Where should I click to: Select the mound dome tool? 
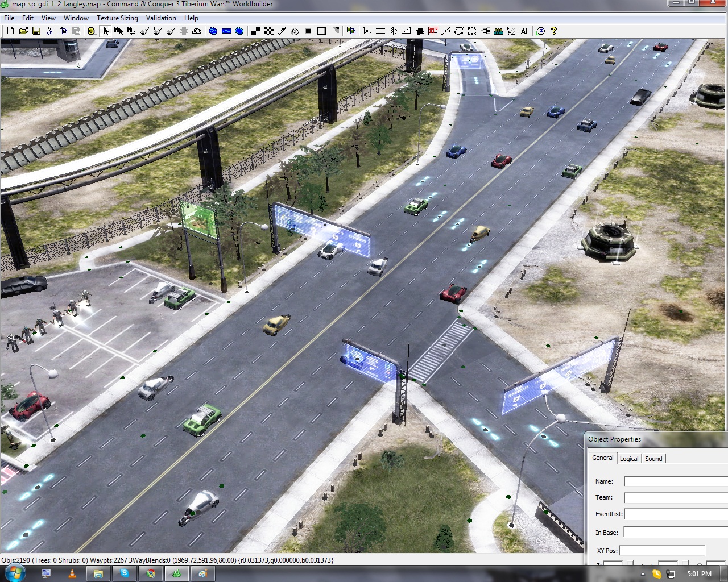point(197,31)
